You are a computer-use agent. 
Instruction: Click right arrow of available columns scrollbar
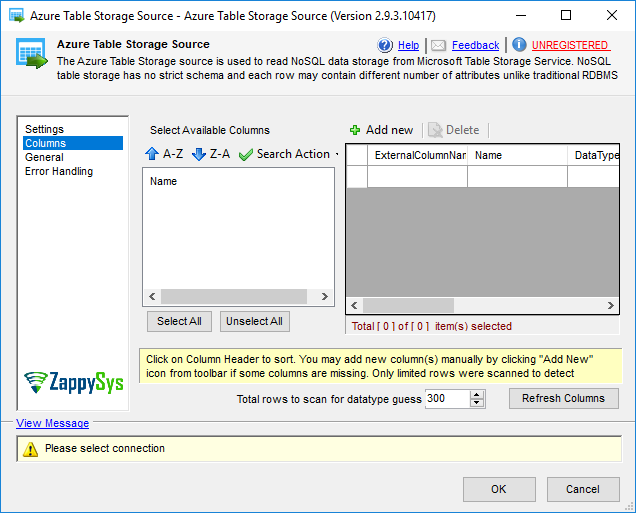click(324, 296)
